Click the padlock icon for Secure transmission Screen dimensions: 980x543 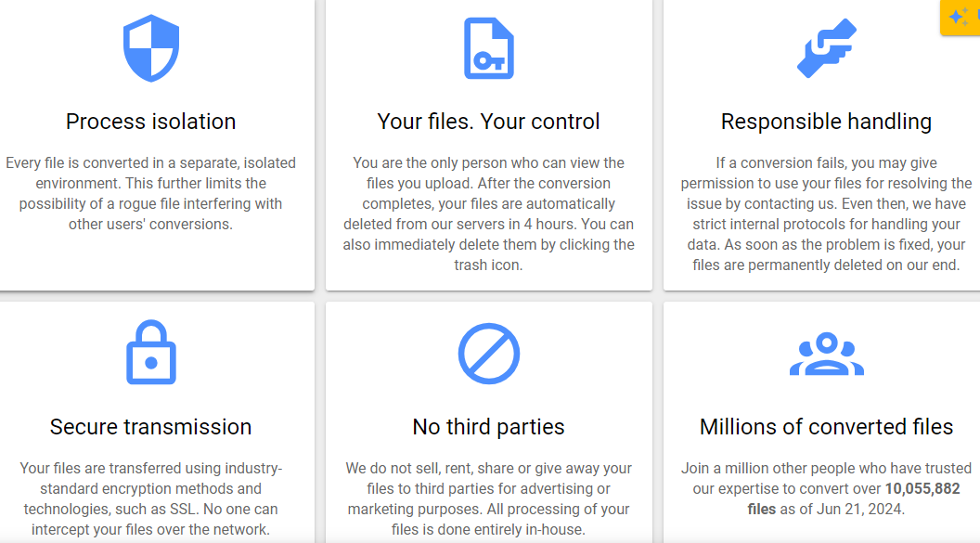pos(151,352)
